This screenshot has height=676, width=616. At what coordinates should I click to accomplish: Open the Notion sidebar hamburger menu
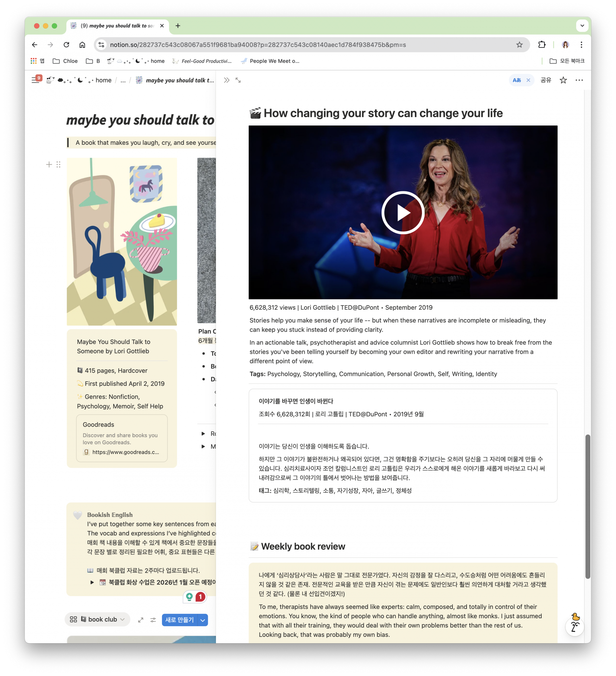click(x=35, y=80)
